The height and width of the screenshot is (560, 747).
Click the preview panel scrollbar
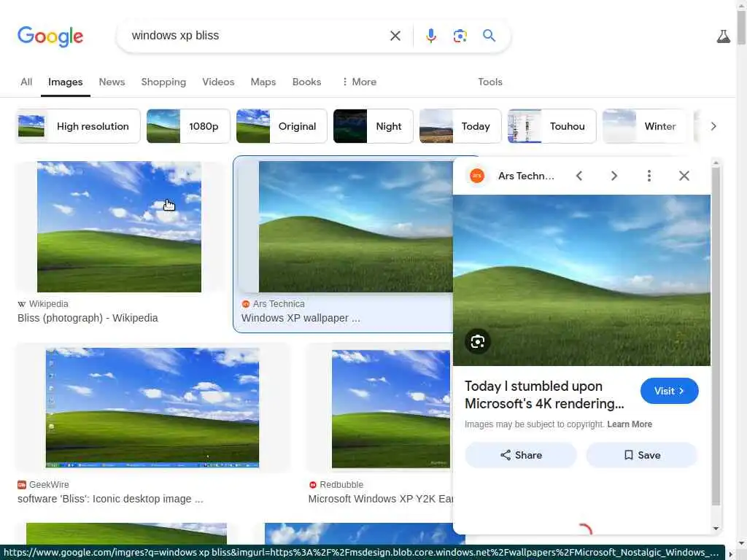coord(716,335)
